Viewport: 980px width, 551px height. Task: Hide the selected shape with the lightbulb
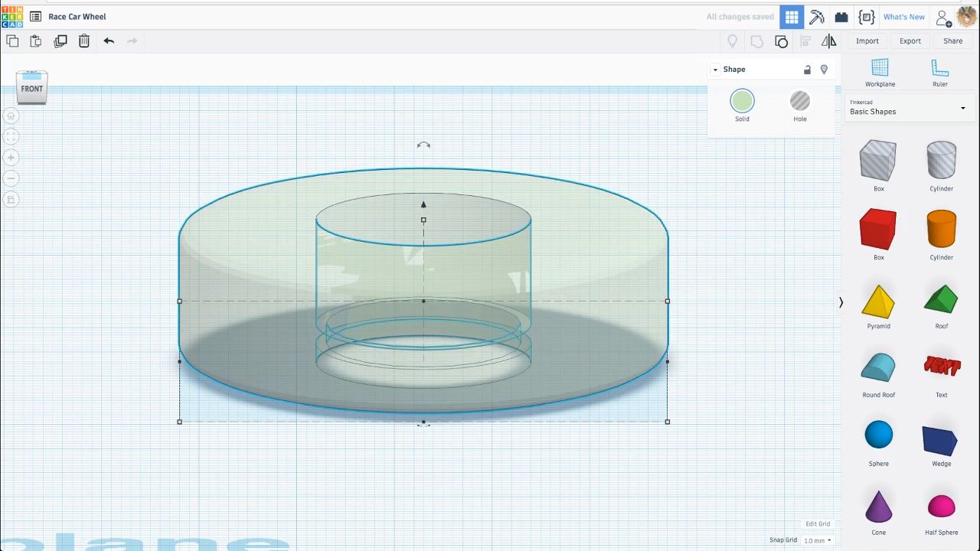[824, 70]
